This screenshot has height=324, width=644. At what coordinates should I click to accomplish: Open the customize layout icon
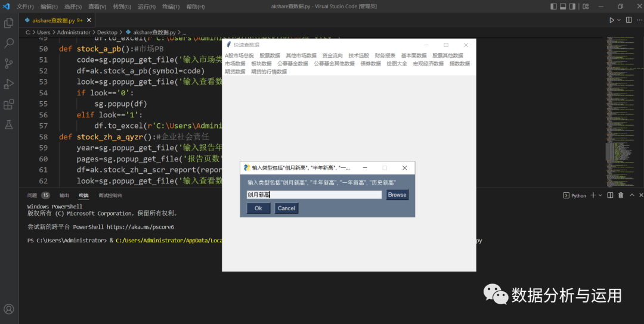pos(586,7)
